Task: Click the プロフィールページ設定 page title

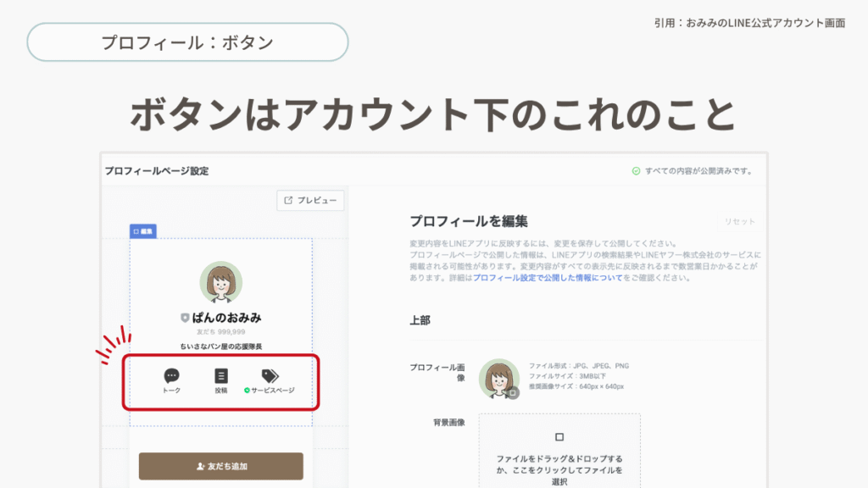Action: (x=157, y=171)
